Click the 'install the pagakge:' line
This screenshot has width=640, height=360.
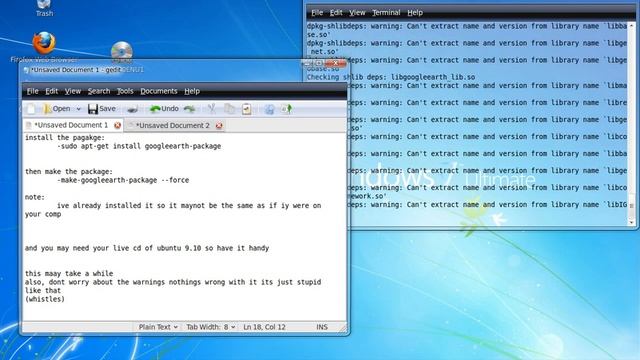(65, 138)
